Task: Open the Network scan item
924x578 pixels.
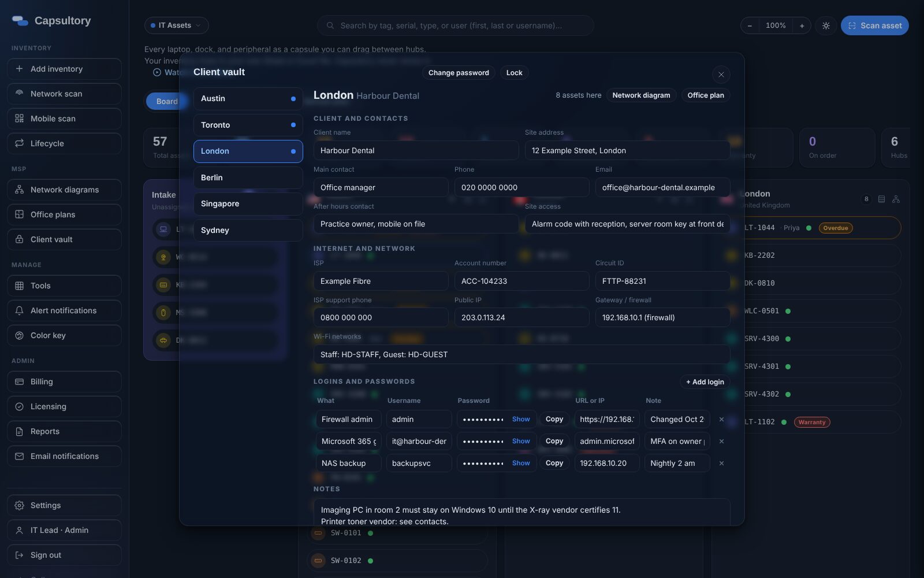Action: [x=64, y=94]
